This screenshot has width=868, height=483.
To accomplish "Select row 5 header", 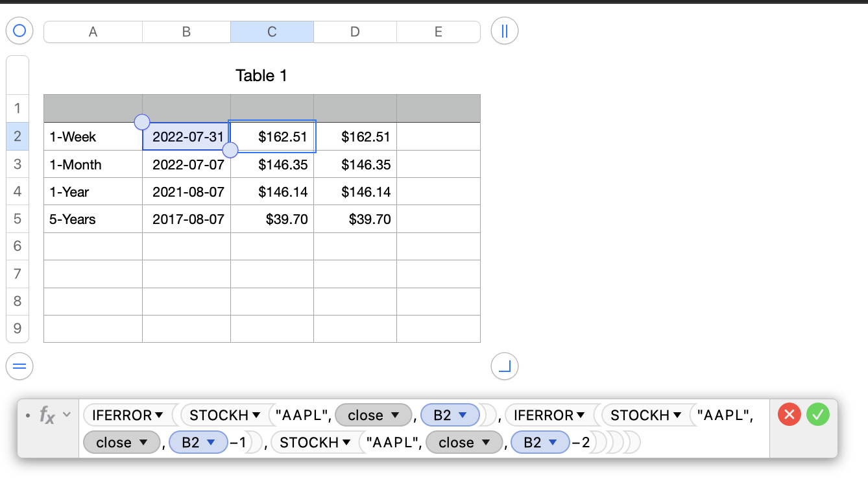I will 18,219.
